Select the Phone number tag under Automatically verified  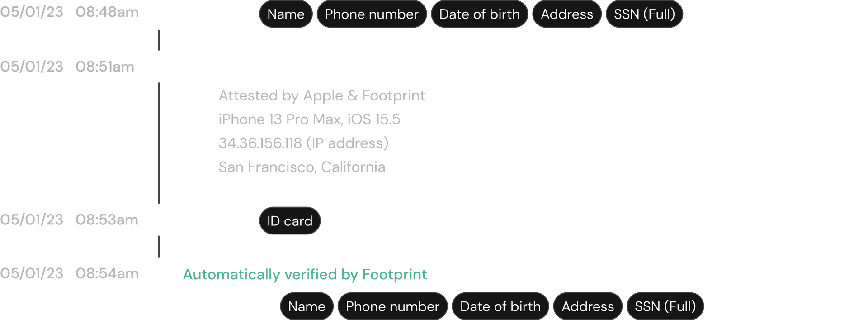pyautogui.click(x=392, y=306)
